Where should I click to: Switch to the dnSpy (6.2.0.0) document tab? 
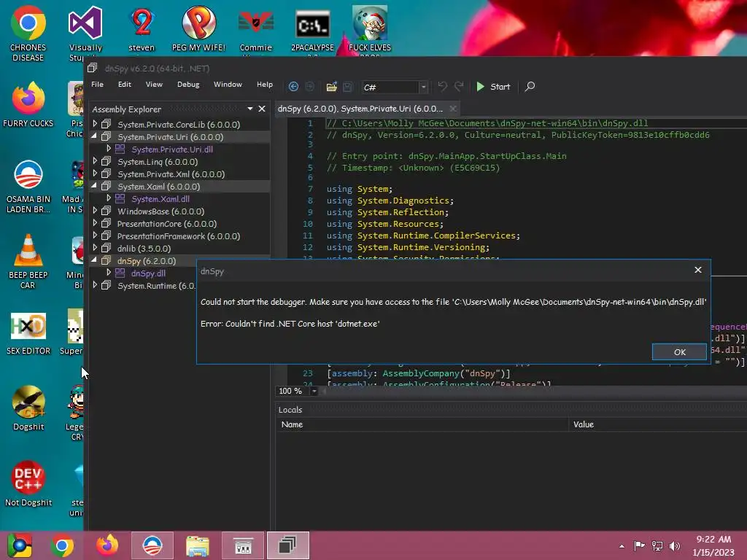coord(360,109)
